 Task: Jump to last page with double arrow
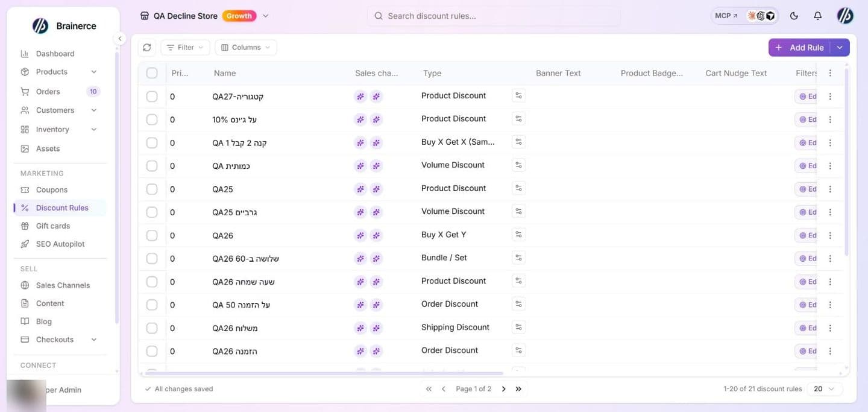pyautogui.click(x=518, y=389)
